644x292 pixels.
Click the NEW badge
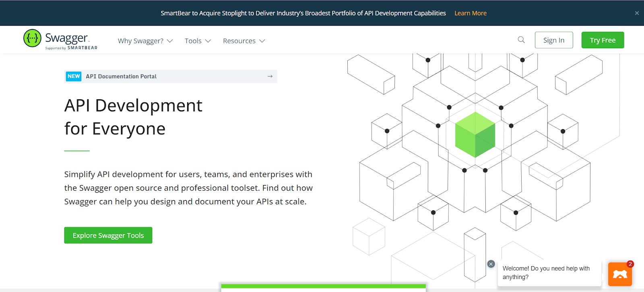click(74, 76)
